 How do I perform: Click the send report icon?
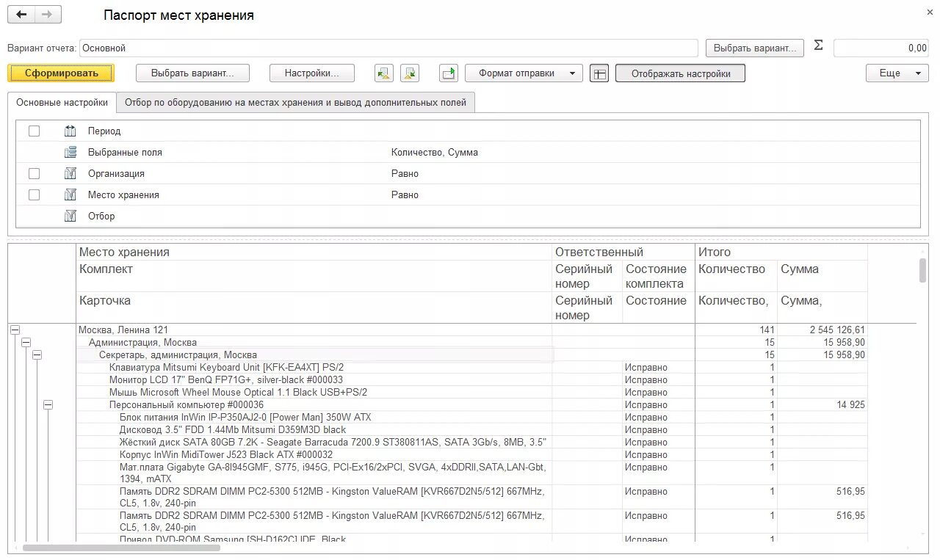[448, 73]
